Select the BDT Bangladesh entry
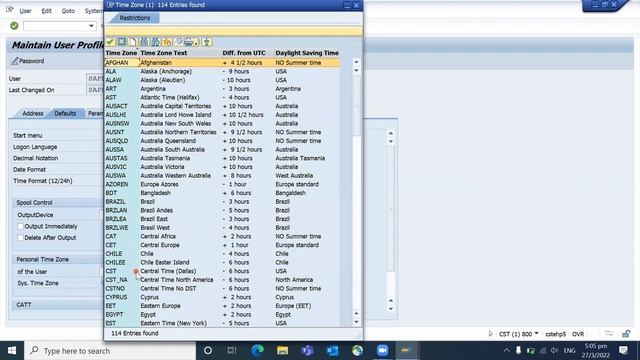The image size is (640, 360). tap(222, 193)
